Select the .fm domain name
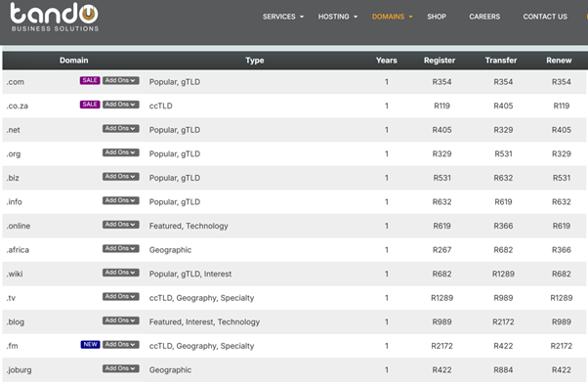Screen dimensions: 588x383 click(x=12, y=346)
